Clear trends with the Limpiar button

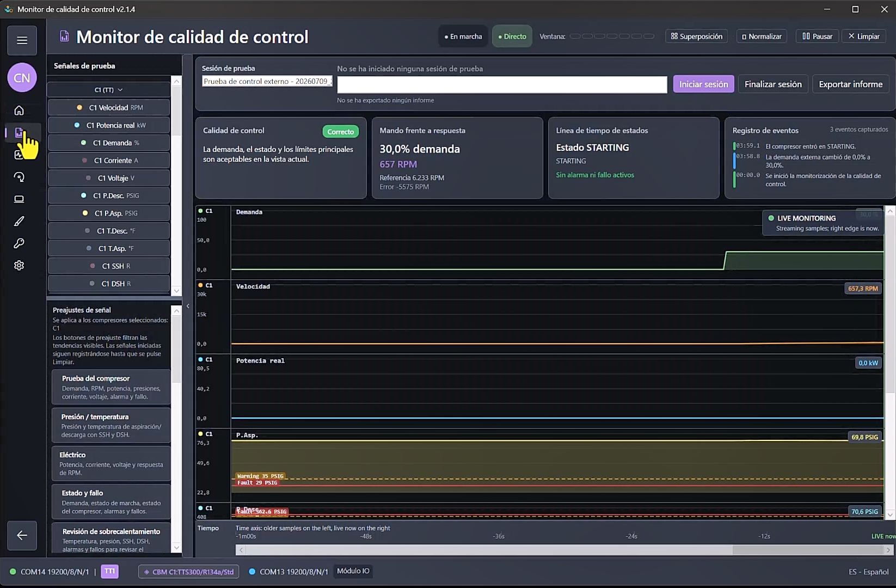point(864,36)
